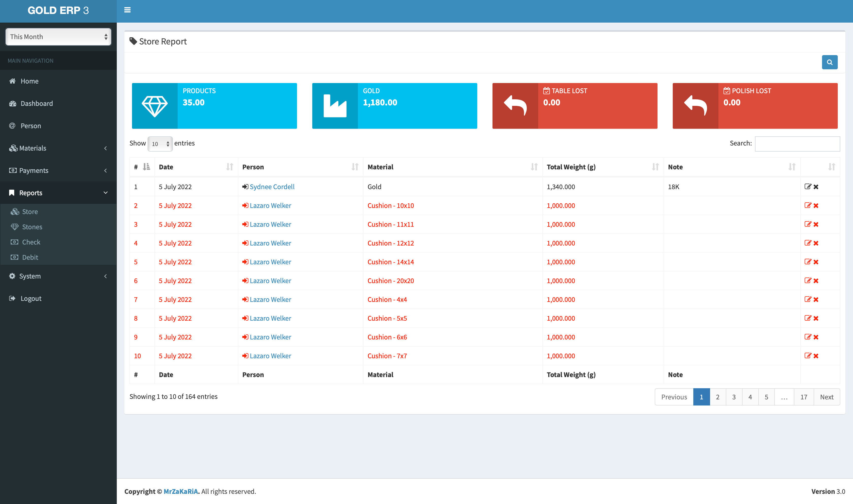Click the blue search magnifier button
The image size is (853, 504).
click(x=829, y=62)
